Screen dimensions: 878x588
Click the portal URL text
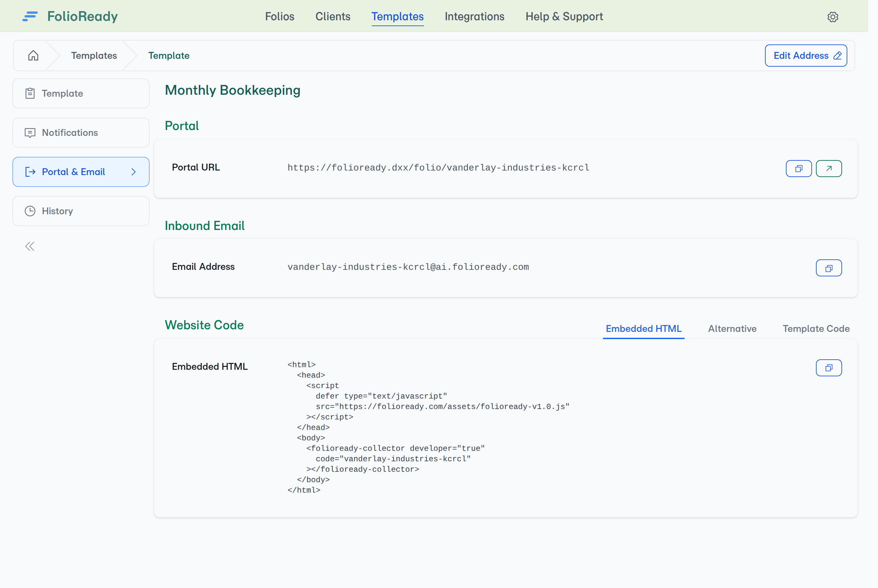(x=438, y=168)
